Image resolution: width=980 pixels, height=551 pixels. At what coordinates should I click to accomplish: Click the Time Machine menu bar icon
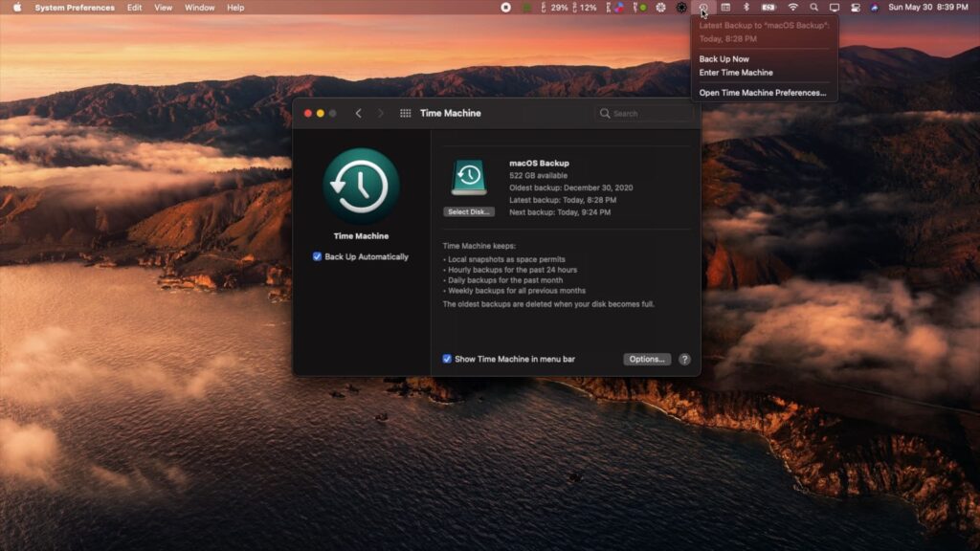[x=703, y=8]
